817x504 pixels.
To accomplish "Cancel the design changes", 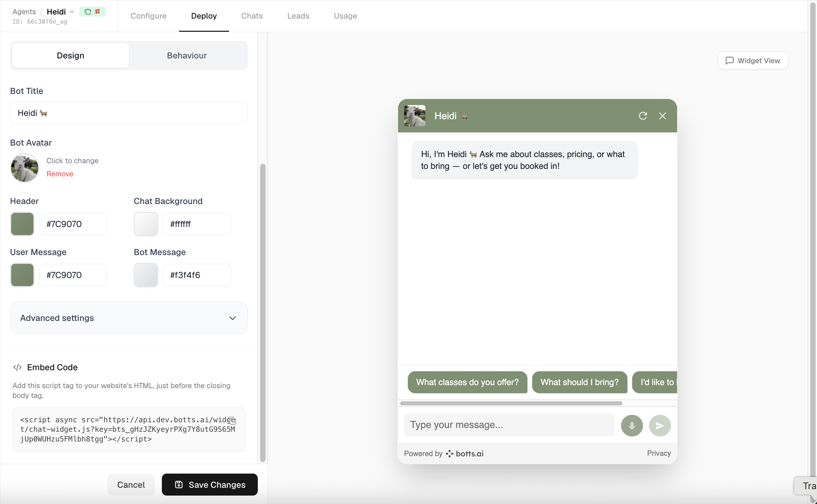I will [x=131, y=485].
